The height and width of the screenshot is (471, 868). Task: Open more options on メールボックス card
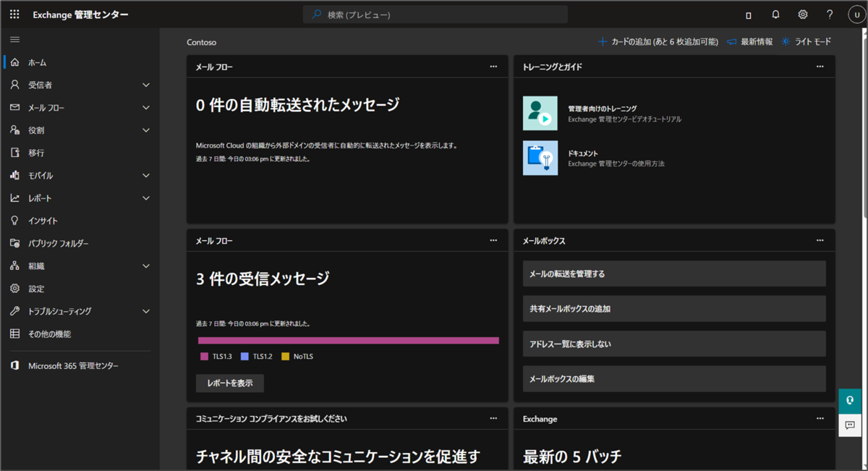tap(820, 240)
